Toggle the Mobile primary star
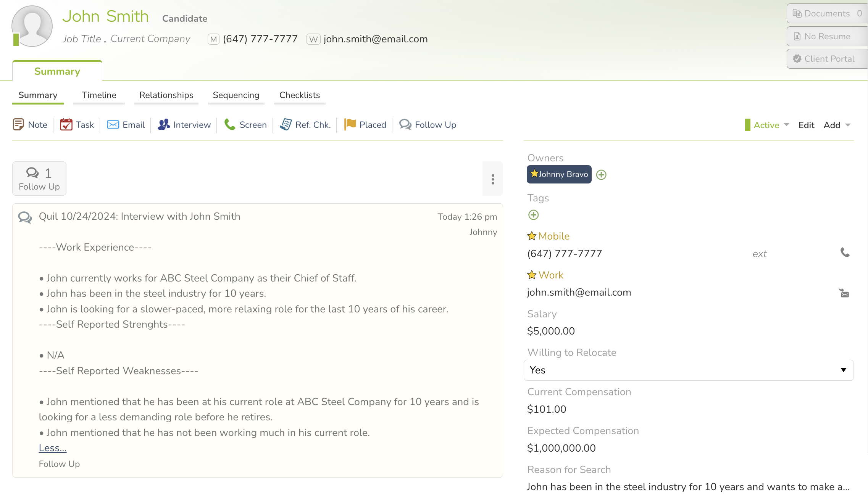 click(x=532, y=236)
